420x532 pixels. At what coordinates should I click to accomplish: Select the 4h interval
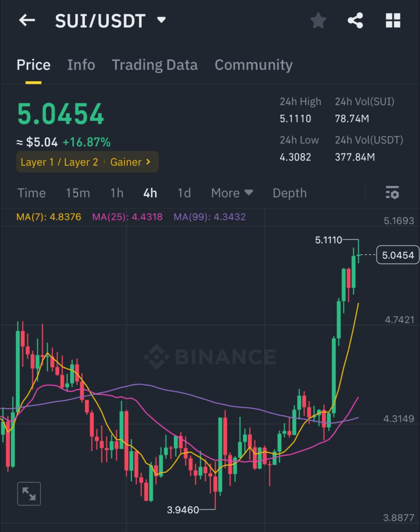(150, 193)
